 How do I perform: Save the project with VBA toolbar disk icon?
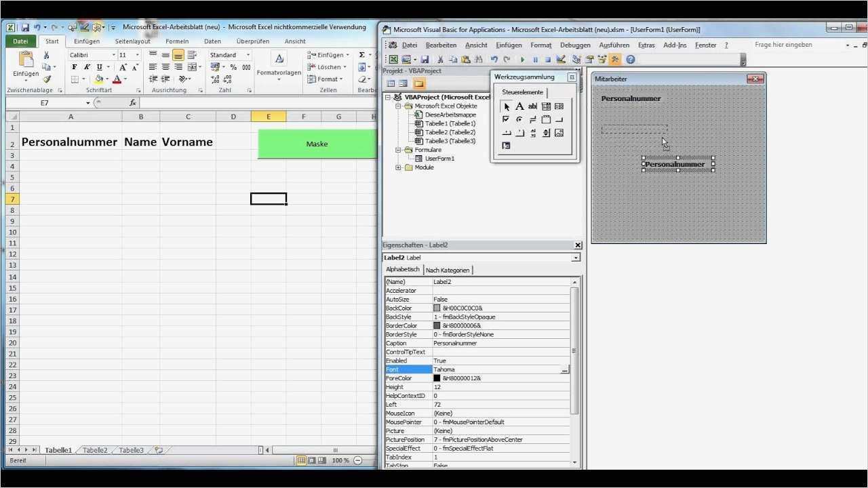pyautogui.click(x=425, y=60)
